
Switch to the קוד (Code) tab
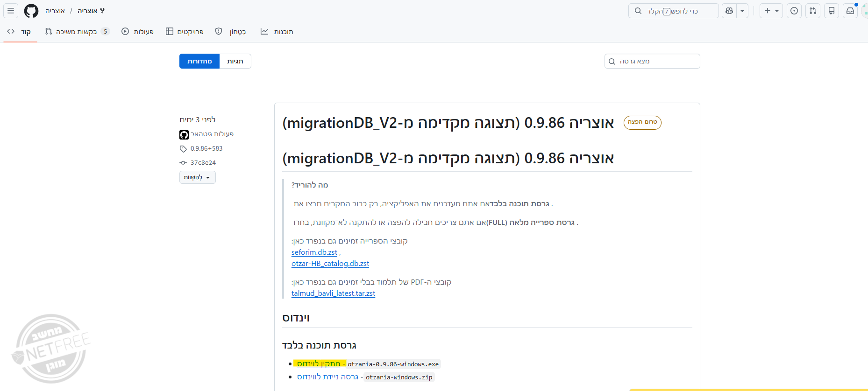(20, 32)
